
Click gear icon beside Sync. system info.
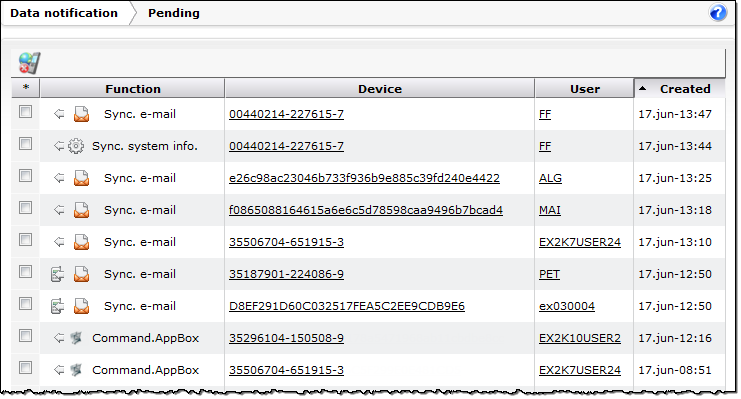coord(76,146)
